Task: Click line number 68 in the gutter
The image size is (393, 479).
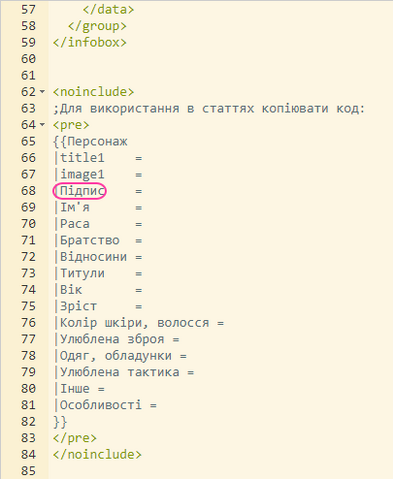Action: point(28,191)
